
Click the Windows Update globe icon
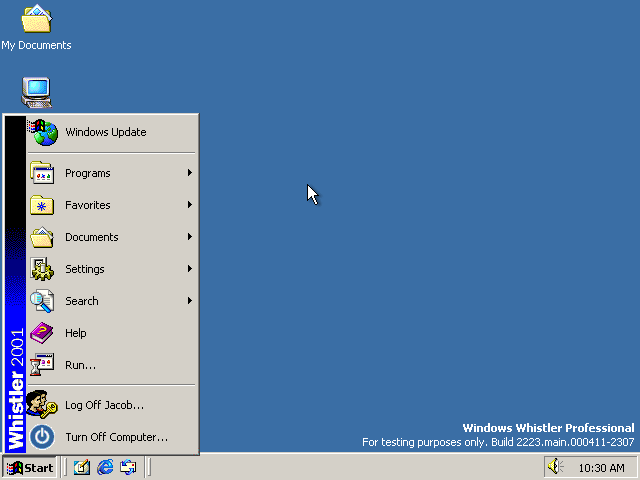click(x=44, y=132)
